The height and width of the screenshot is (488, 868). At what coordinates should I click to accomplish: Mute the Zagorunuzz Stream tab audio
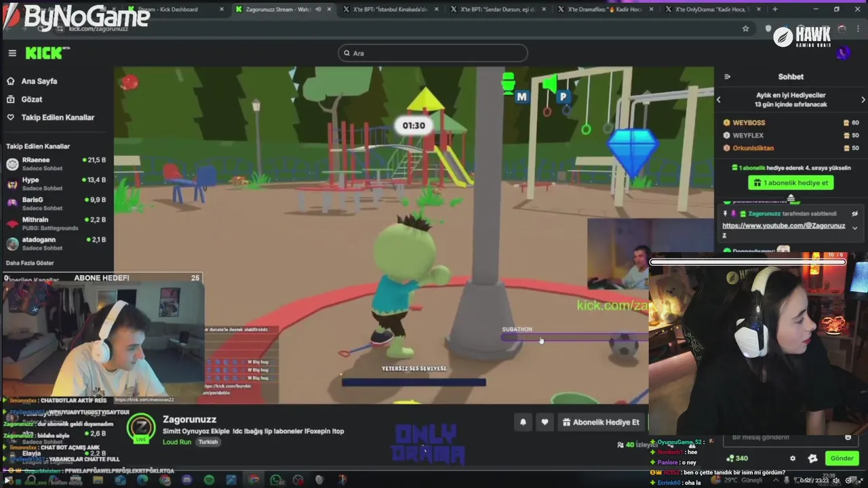coord(318,9)
